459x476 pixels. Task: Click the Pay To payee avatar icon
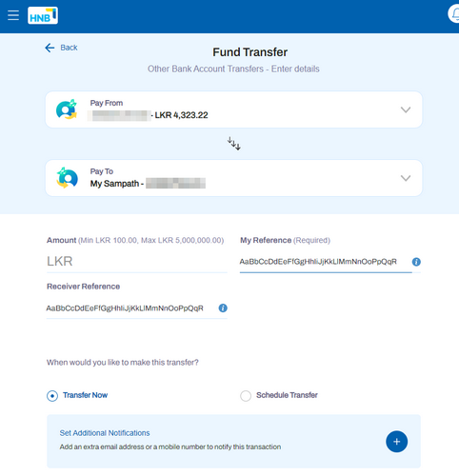tap(67, 178)
